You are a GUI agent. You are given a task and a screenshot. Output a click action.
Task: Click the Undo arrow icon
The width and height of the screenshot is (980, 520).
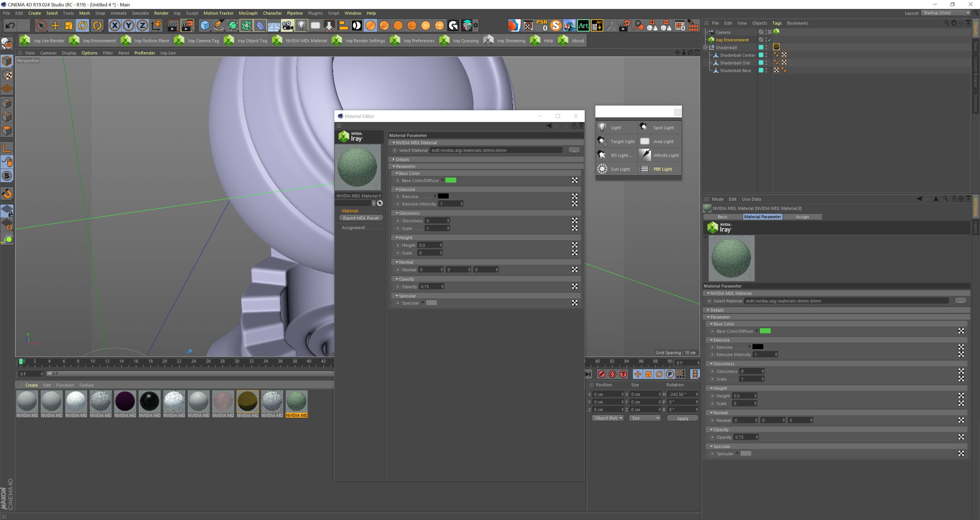(x=10, y=26)
